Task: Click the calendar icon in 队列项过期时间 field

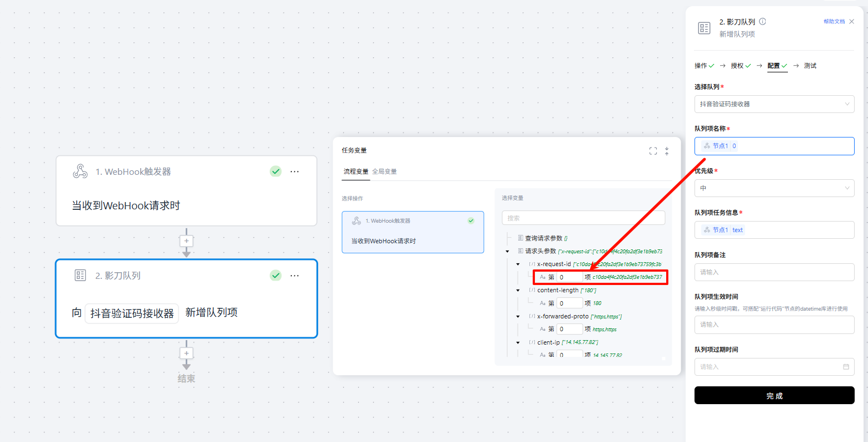Action: tap(846, 367)
